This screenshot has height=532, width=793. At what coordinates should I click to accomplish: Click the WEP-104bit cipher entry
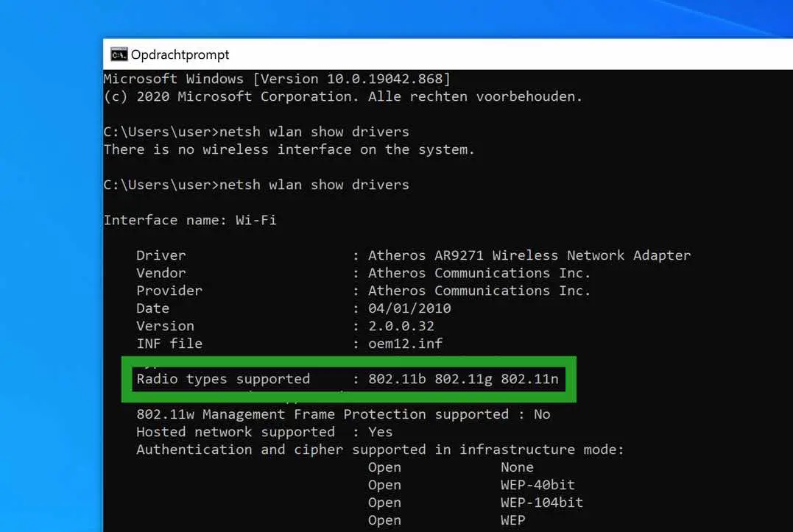coord(542,503)
